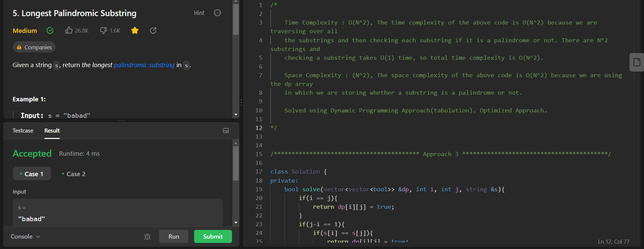The height and width of the screenshot is (249, 644).
Task: Click the vertical panel divider handle
Action: click(x=241, y=102)
